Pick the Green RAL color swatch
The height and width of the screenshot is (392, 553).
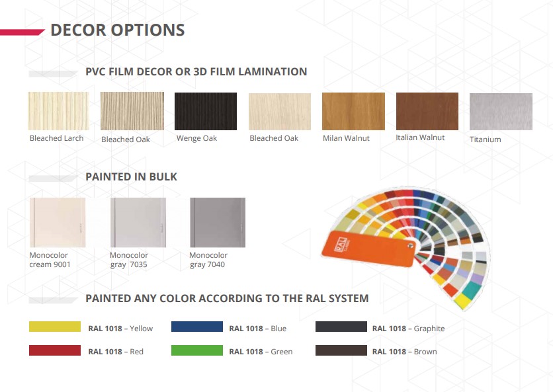coord(197,350)
